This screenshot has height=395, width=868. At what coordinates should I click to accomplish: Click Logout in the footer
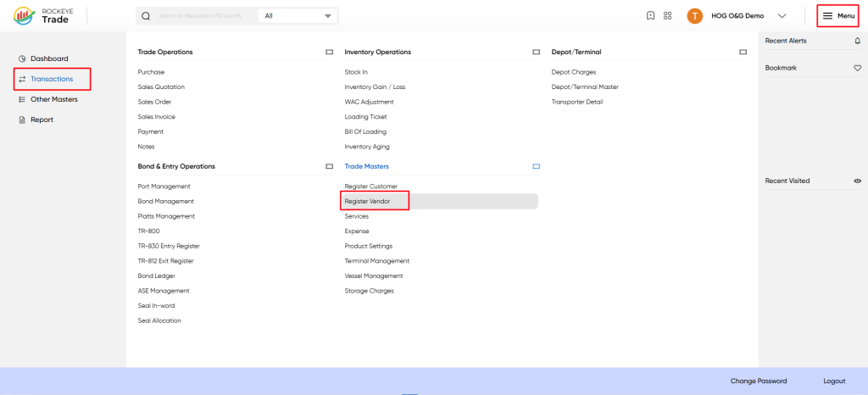point(834,381)
